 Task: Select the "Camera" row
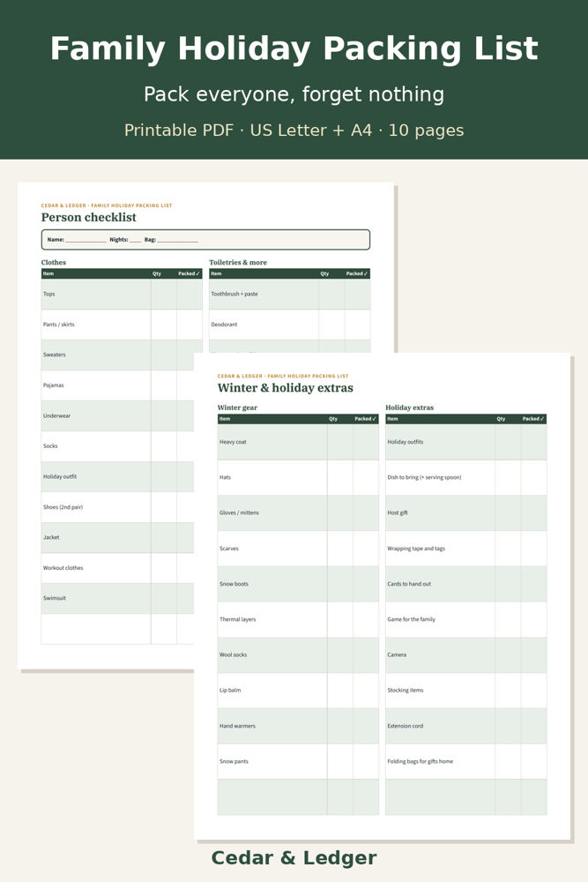pyautogui.click(x=466, y=654)
